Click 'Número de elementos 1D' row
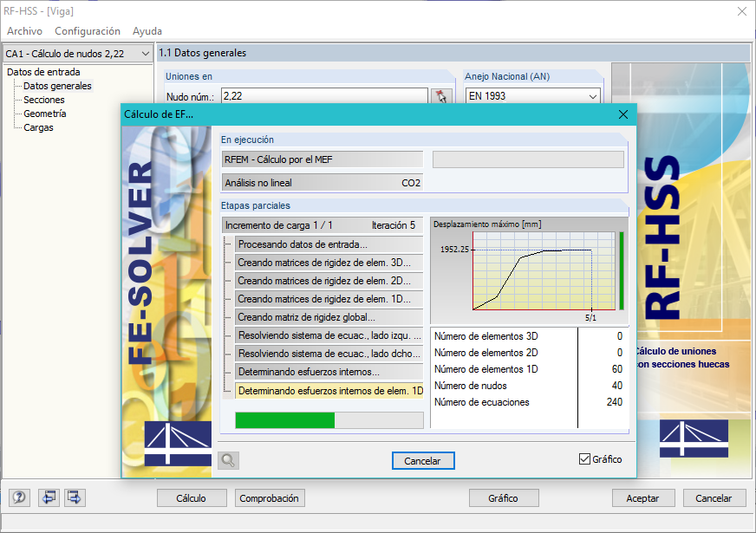The width and height of the screenshot is (756, 533). [x=529, y=369]
